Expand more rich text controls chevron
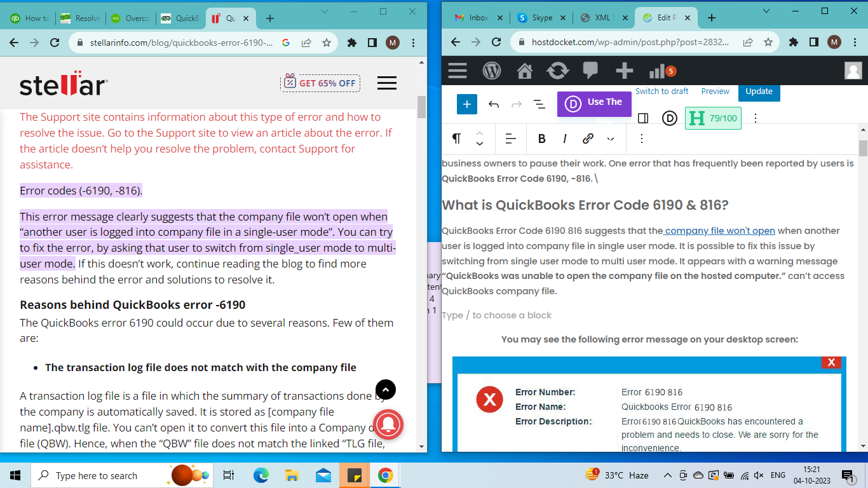868x488 pixels. point(611,139)
